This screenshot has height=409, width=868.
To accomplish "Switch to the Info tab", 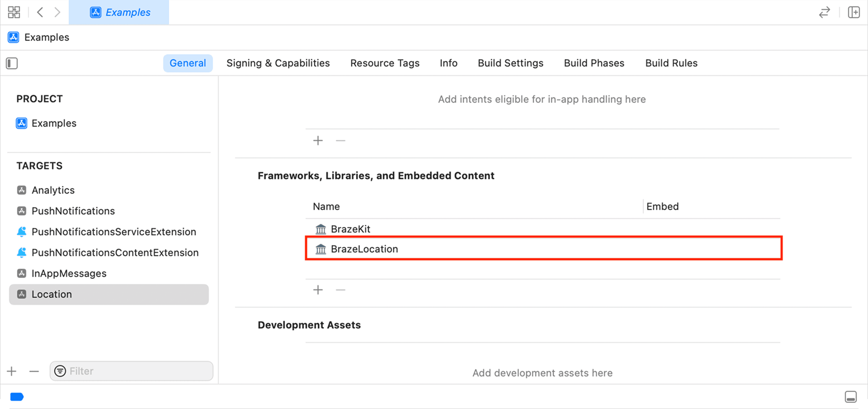I will point(448,63).
